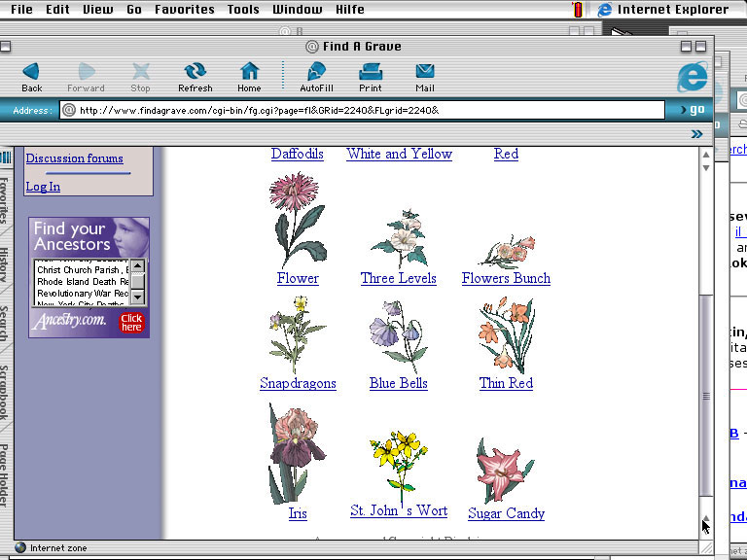Screen dimensions: 747x560
Task: Select the History sidebar tab
Action: (5, 264)
